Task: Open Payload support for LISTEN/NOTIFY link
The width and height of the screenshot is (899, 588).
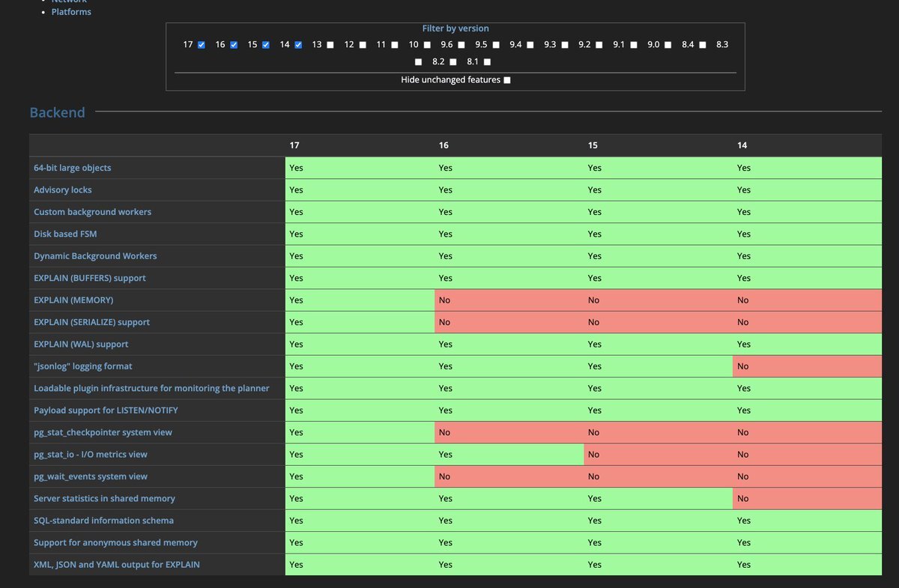Action: 106,410
